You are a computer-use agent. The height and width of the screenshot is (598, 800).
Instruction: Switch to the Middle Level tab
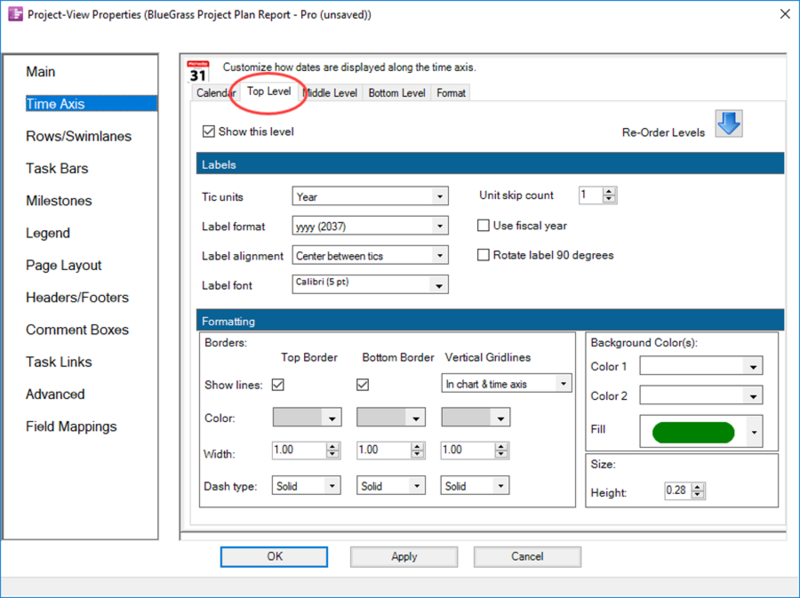click(330, 93)
